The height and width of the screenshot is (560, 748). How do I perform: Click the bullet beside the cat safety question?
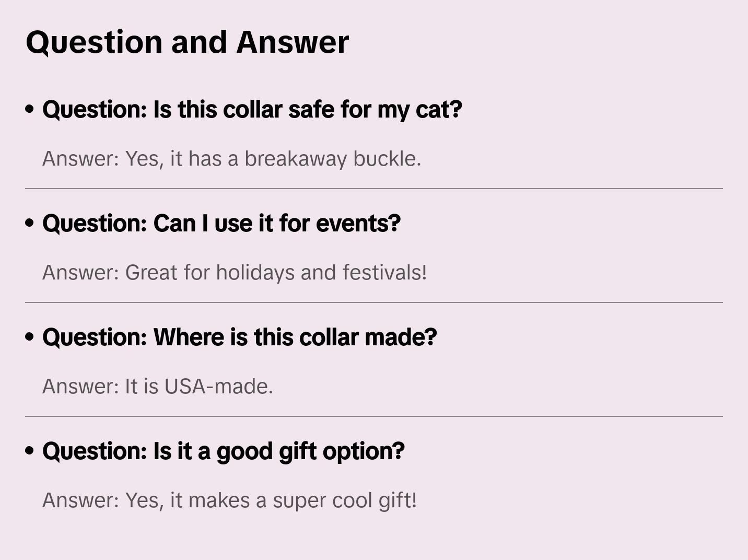(30, 110)
